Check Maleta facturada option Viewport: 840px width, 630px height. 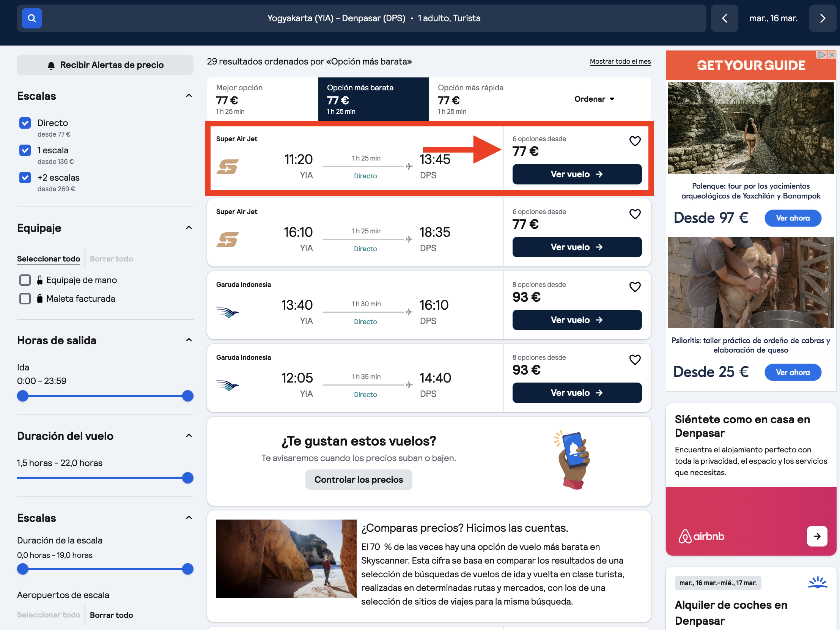click(25, 299)
